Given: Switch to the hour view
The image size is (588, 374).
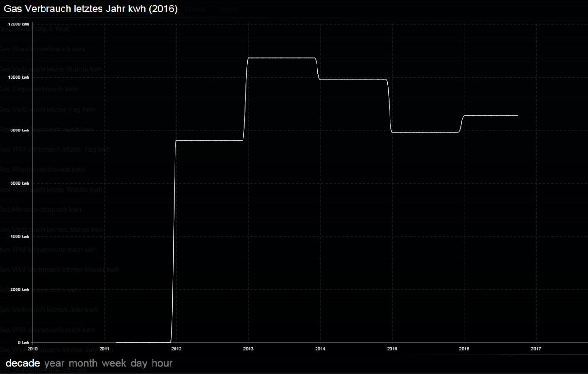Looking at the screenshot, I should coord(162,363).
